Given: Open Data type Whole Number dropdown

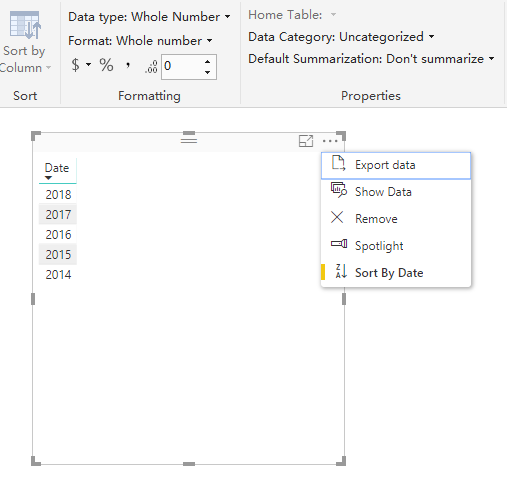Looking at the screenshot, I should coord(149,17).
